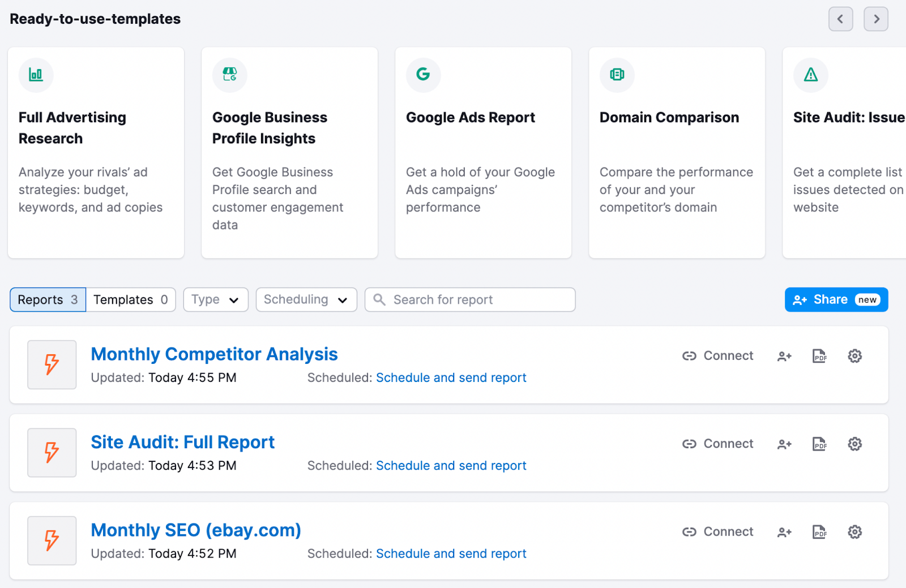
Task: Open settings gear for Site Audit: Full Report
Action: pos(855,444)
